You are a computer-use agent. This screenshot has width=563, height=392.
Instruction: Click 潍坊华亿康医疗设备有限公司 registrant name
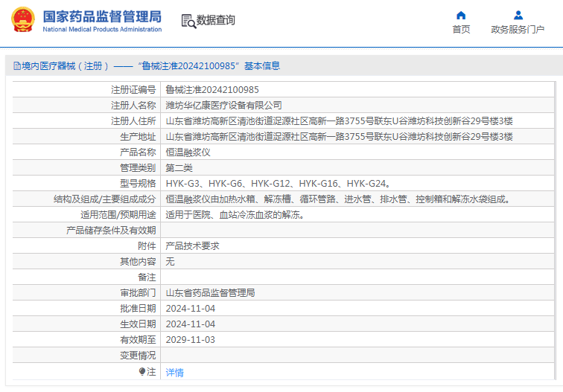pos(223,106)
